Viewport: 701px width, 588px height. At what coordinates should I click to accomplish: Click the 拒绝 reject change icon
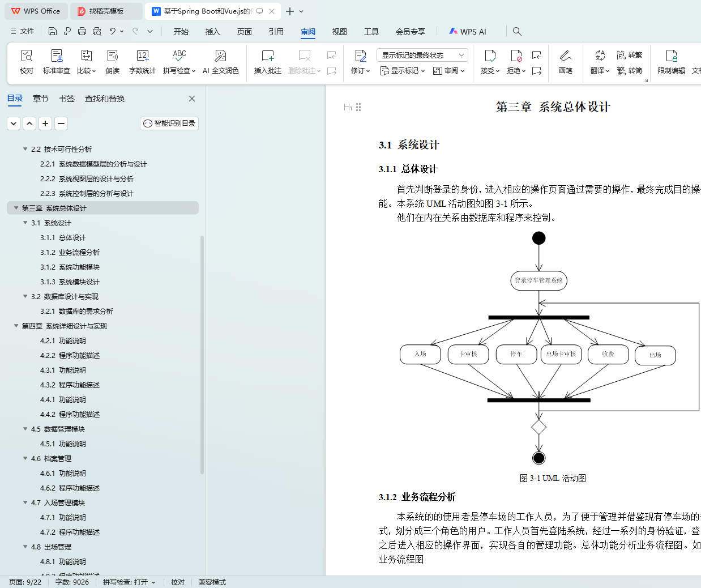point(516,56)
